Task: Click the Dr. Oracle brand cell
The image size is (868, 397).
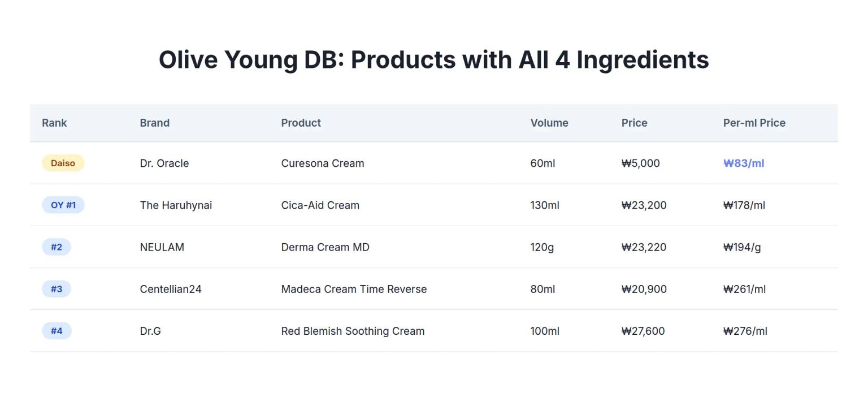Action: pos(164,163)
